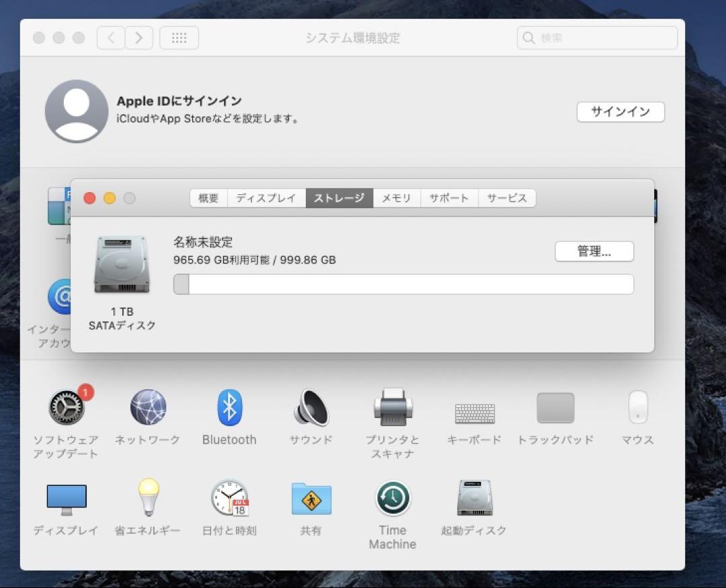This screenshot has height=588, width=726.
Task: Open Time Machine preferences
Action: 393,498
